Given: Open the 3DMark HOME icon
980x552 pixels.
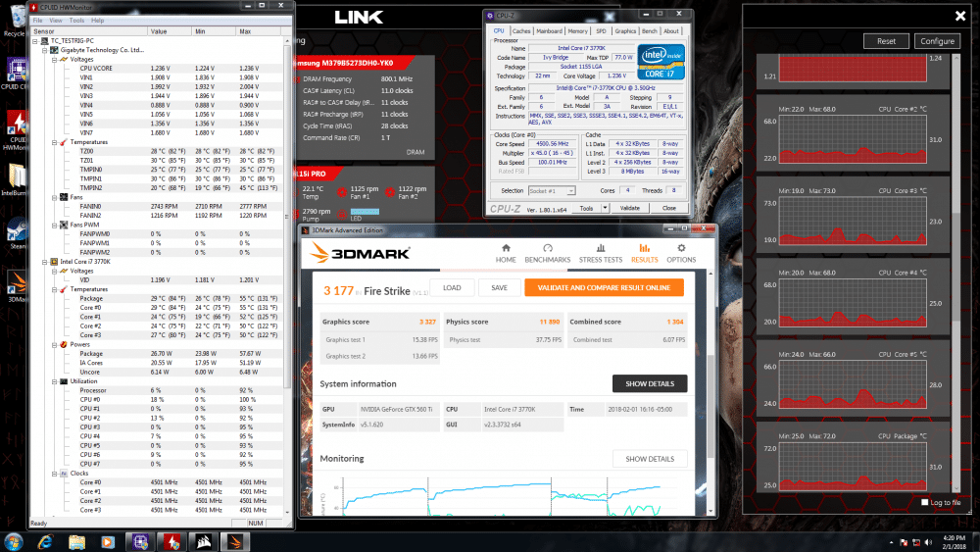Looking at the screenshot, I should click(506, 248).
